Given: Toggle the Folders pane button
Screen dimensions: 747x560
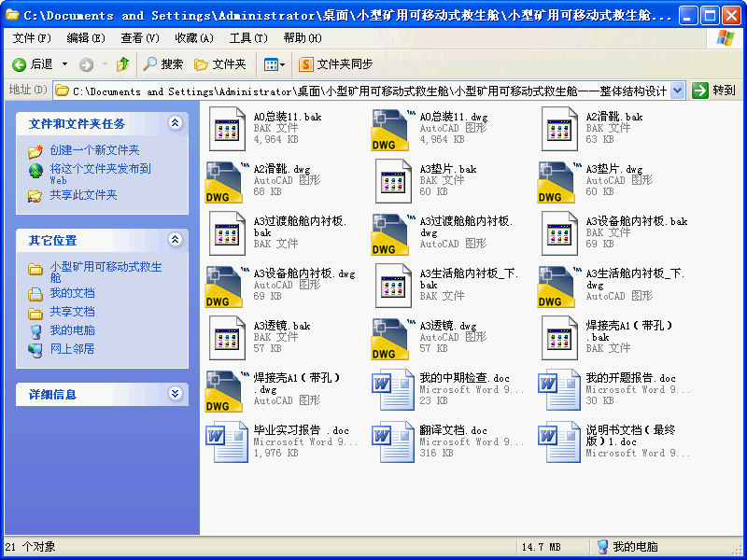Looking at the screenshot, I should tap(220, 64).
